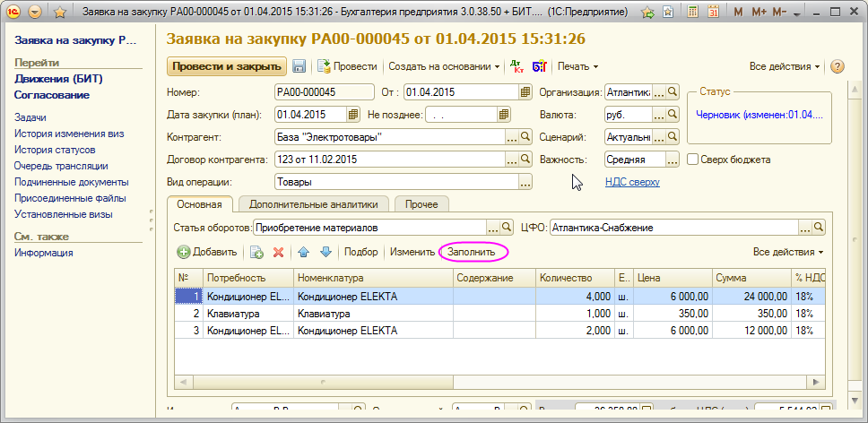Toggle the Сверх бюджета checkbox
The image size is (868, 423).
[x=692, y=160]
